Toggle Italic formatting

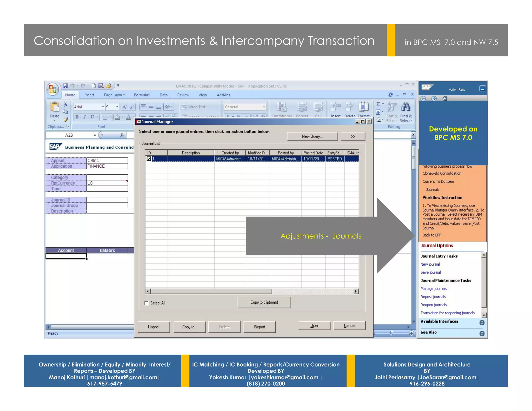tap(84, 117)
